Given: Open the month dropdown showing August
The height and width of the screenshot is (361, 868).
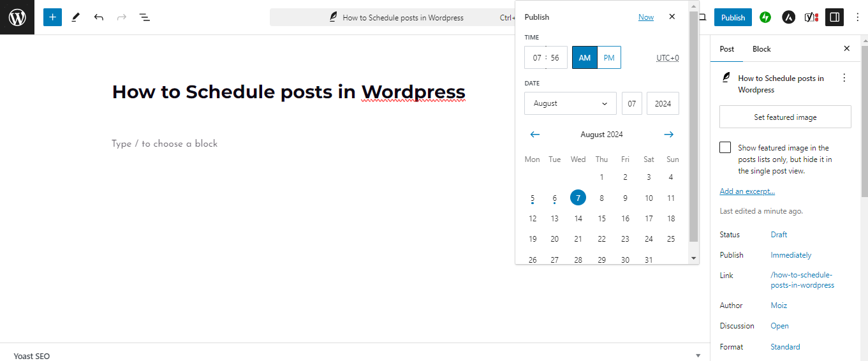Looking at the screenshot, I should 570,103.
